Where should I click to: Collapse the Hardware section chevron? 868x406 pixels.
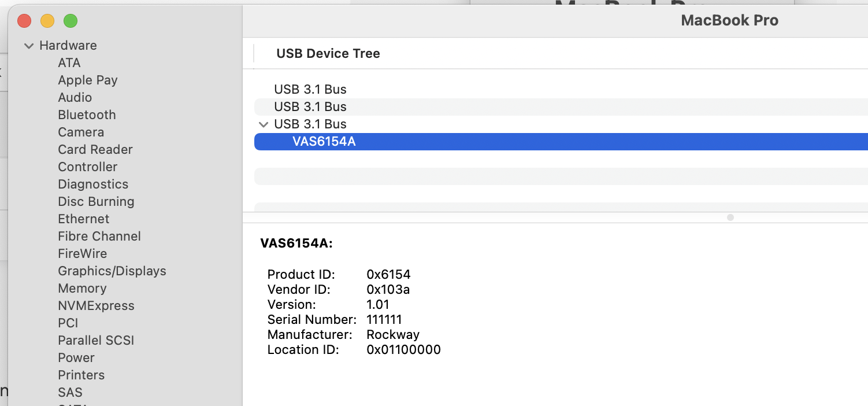click(x=29, y=46)
